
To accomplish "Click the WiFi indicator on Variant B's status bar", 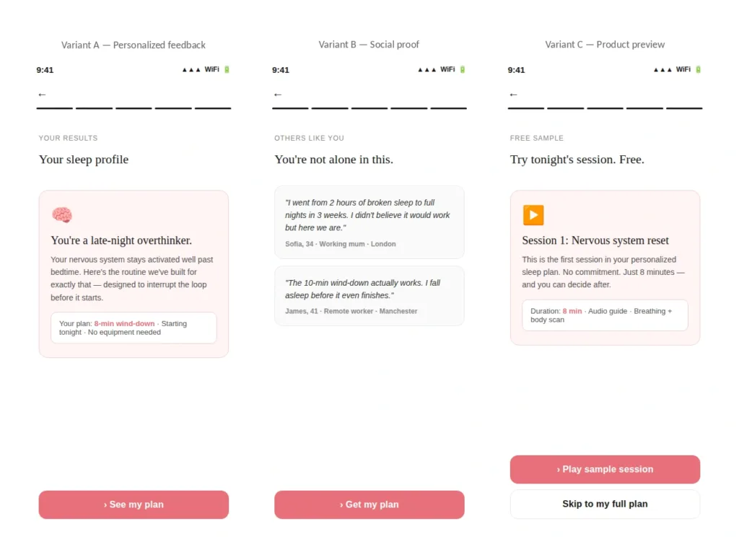I will [447, 69].
